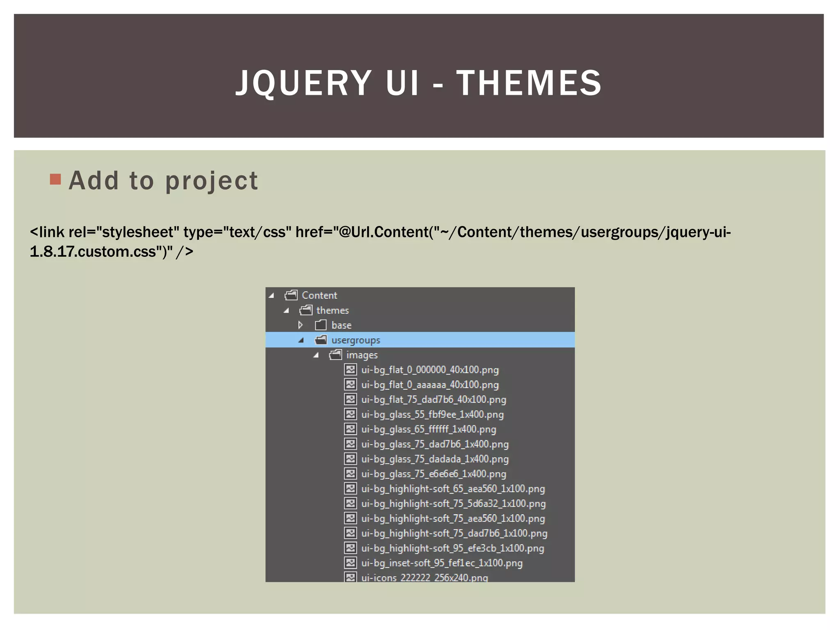The height and width of the screenshot is (630, 840).
Task: Click the Content folder icon
Action: [x=291, y=295]
